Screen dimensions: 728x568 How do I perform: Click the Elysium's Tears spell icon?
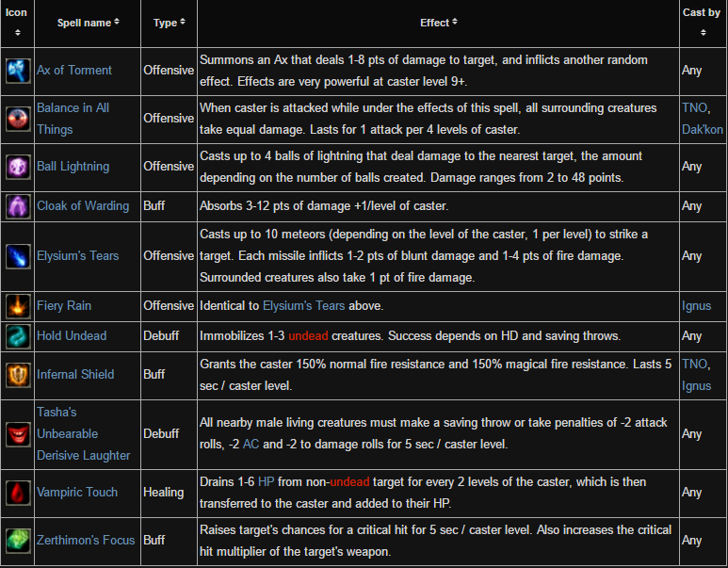click(17, 255)
